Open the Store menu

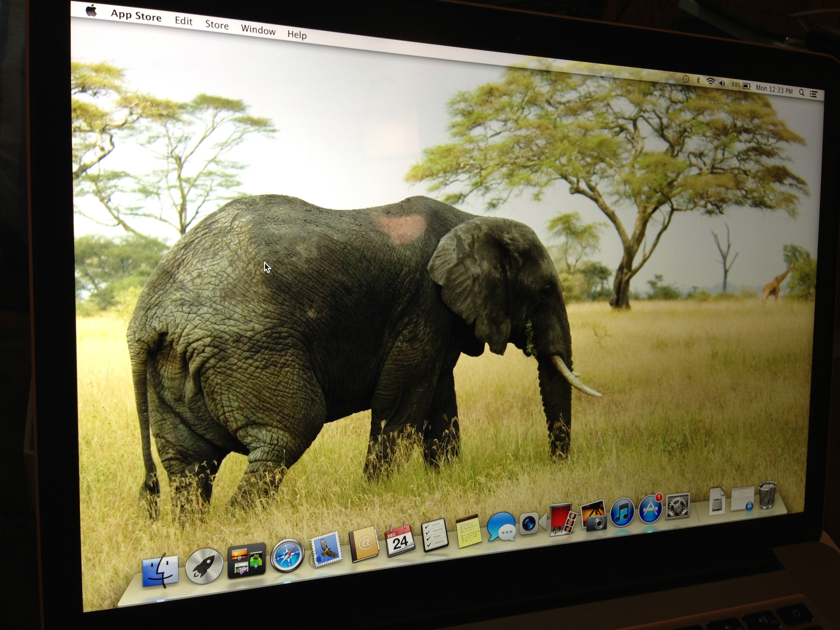[217, 25]
